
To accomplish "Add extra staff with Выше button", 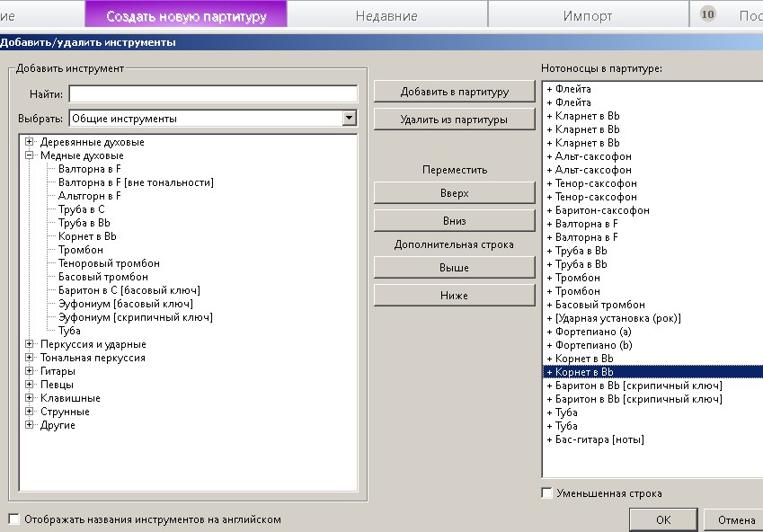I will (455, 267).
